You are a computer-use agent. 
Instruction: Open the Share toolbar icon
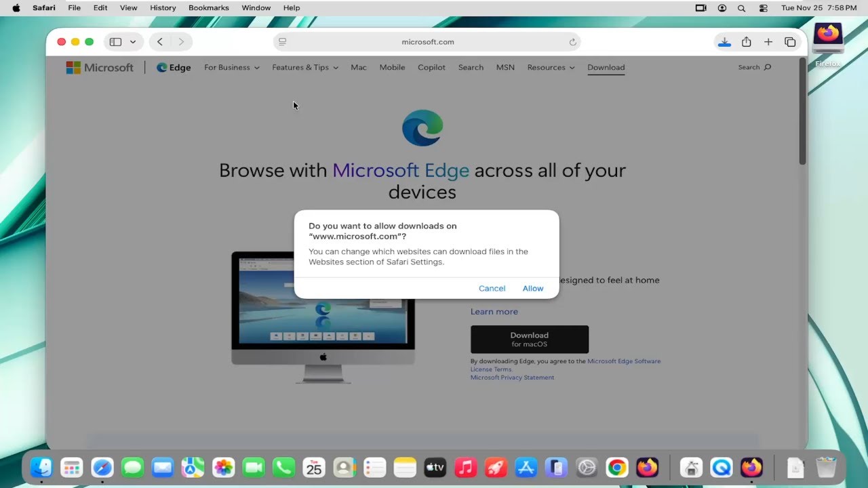746,42
